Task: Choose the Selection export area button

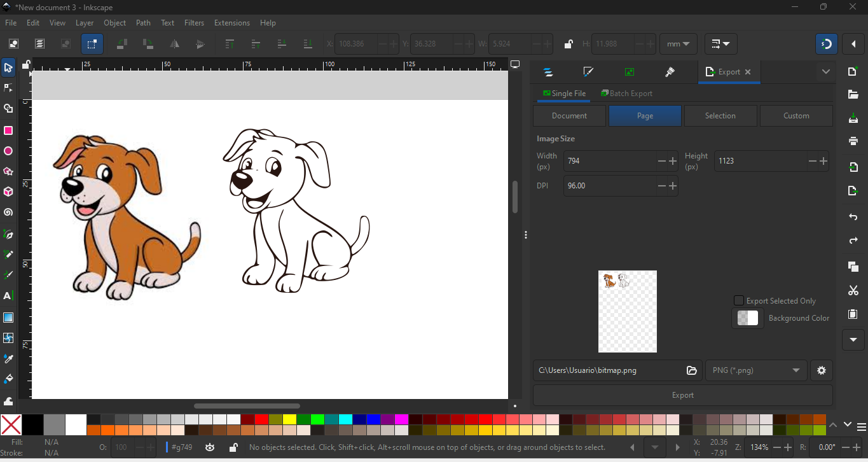Action: tap(720, 116)
